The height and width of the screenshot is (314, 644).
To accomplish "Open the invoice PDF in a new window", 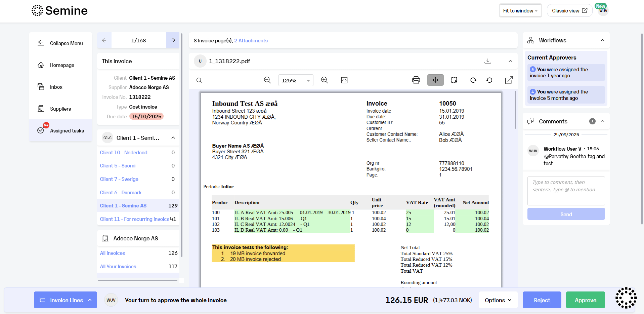I will pos(509,80).
